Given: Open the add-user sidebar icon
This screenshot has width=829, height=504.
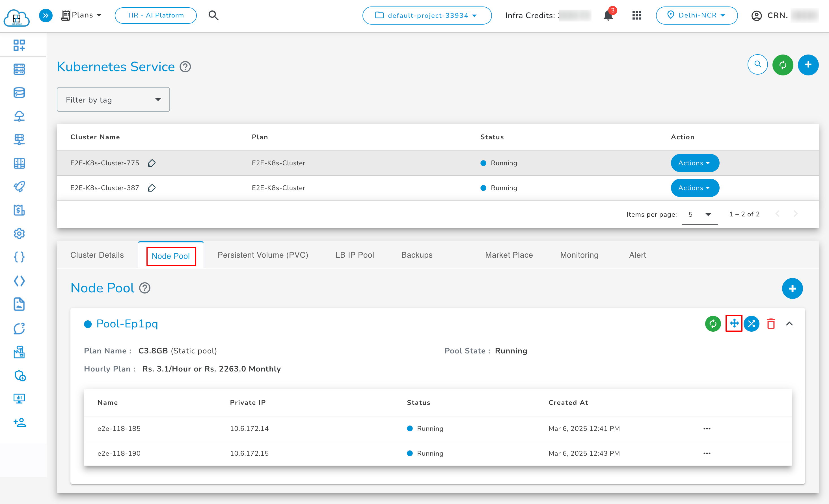Looking at the screenshot, I should (19, 422).
